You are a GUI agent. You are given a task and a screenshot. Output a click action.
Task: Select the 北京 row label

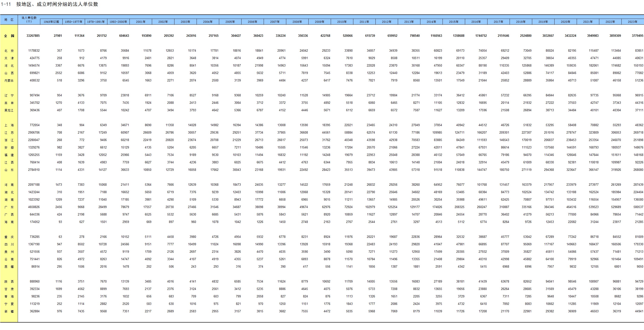click(9, 51)
